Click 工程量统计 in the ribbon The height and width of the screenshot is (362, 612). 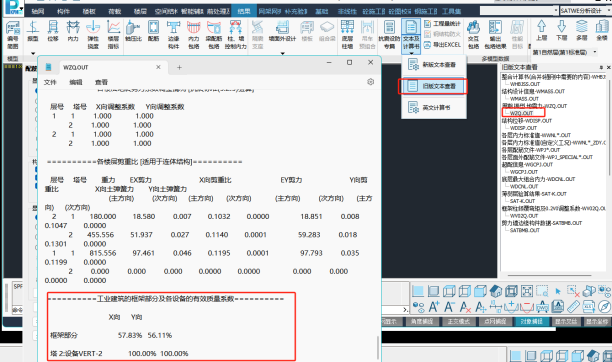tap(442, 24)
